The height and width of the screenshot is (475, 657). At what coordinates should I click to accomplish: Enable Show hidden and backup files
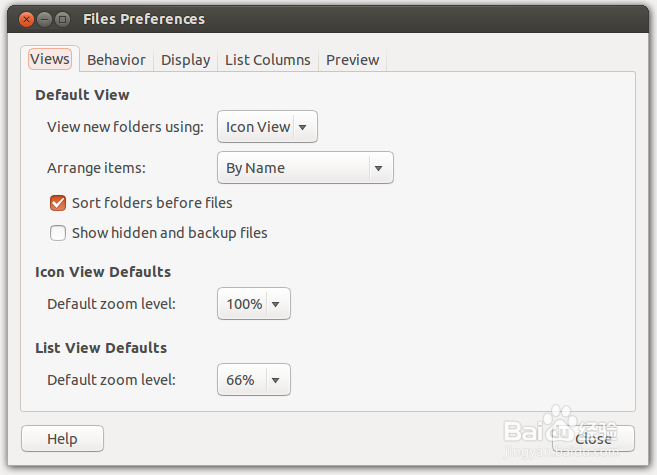tap(58, 233)
